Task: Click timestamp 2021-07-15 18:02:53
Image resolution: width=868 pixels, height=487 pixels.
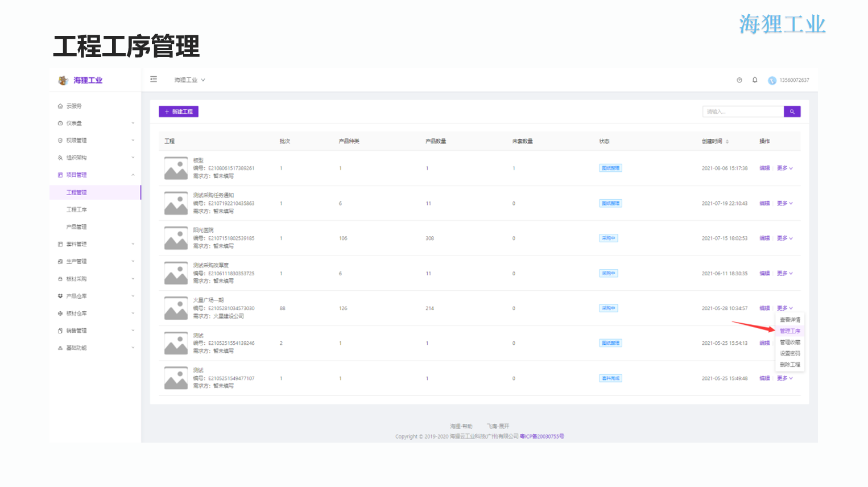Action: pyautogui.click(x=725, y=238)
